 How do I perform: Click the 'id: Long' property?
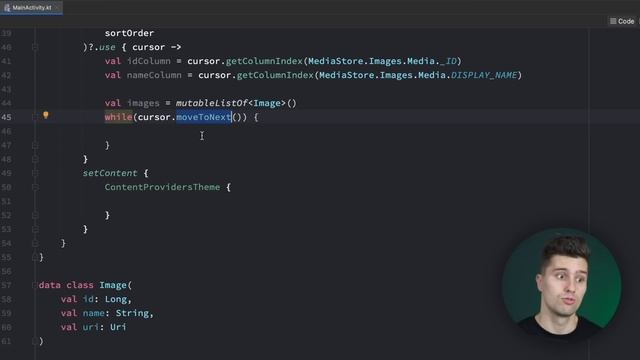pos(105,299)
